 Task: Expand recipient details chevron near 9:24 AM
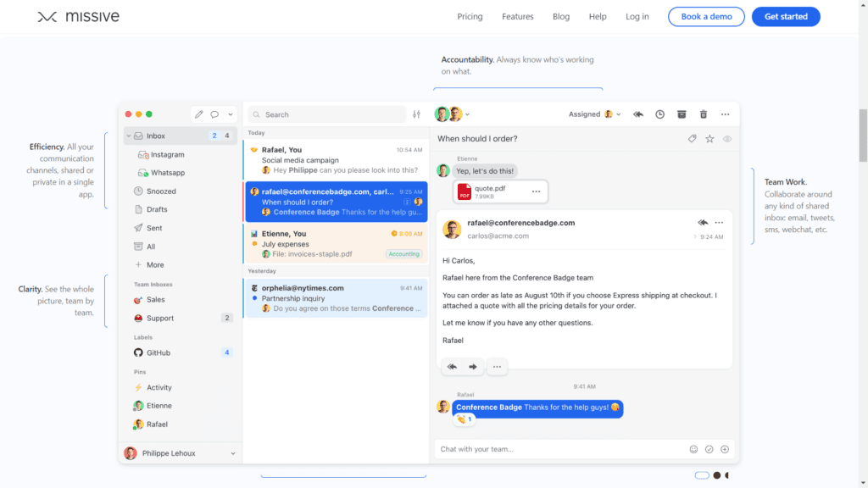pos(695,237)
